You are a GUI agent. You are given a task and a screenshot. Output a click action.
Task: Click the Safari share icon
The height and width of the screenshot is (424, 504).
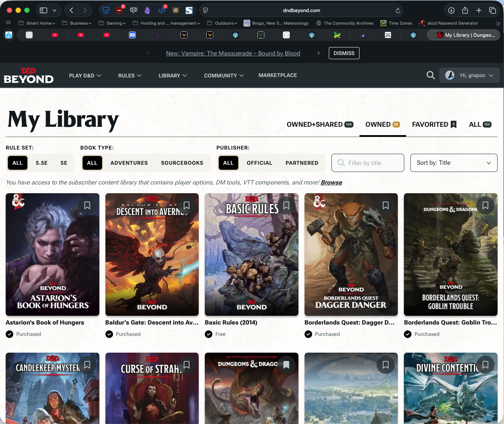click(x=465, y=10)
